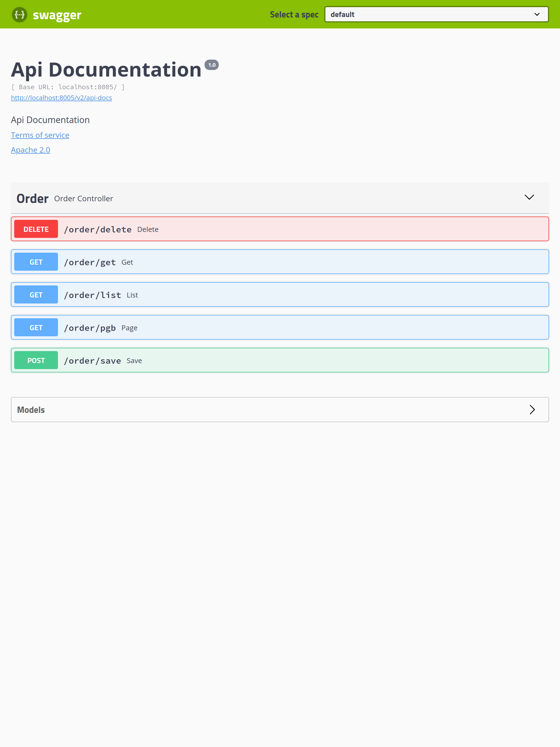Expand the /order/list endpoint row
This screenshot has width=560, height=747.
pyautogui.click(x=92, y=295)
